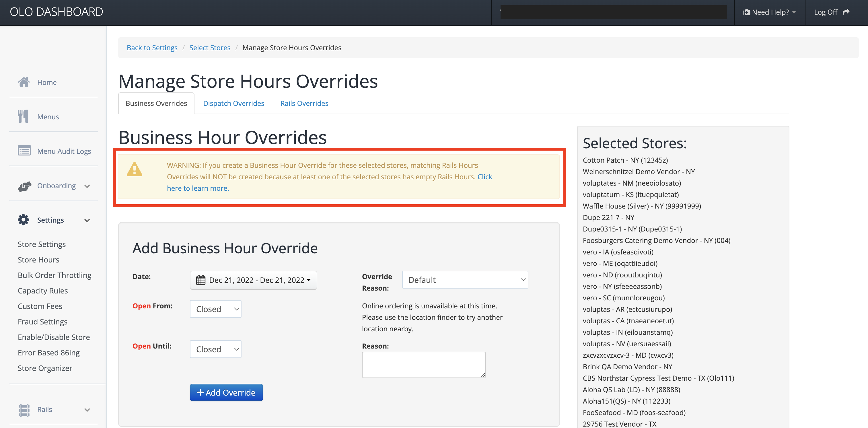The width and height of the screenshot is (868, 428).
Task: Click Select Stores breadcrumb link
Action: [210, 48]
